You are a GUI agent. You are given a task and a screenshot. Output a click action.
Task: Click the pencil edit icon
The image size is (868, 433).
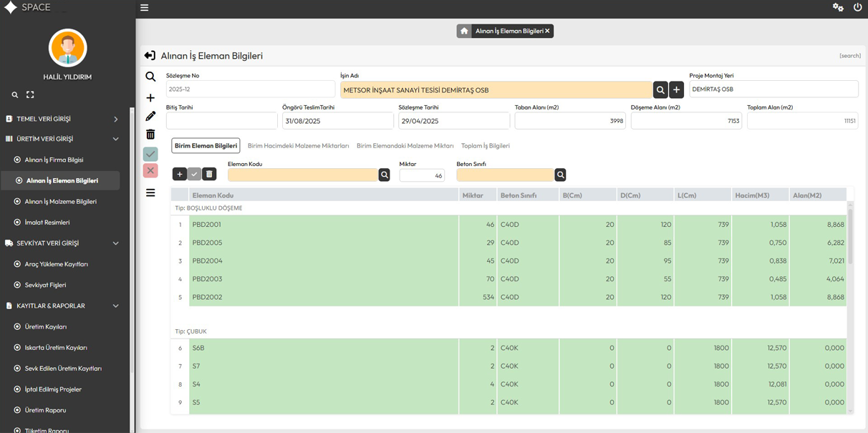[150, 116]
